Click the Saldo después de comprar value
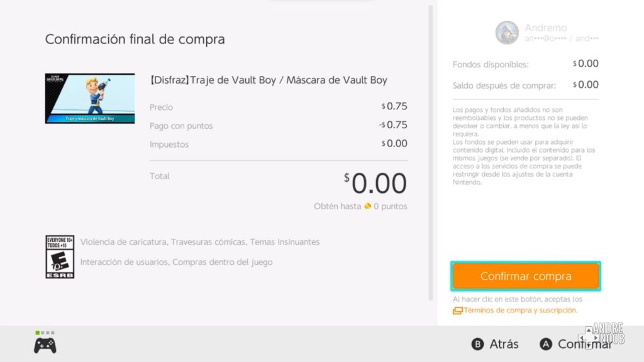Viewport: 644px width, 362px height. 586,85
